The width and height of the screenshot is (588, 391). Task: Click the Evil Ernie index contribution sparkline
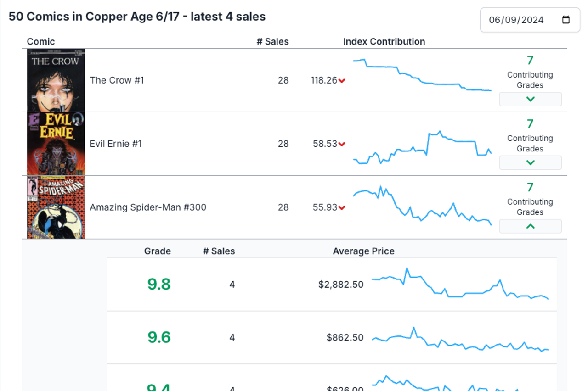tap(422, 147)
